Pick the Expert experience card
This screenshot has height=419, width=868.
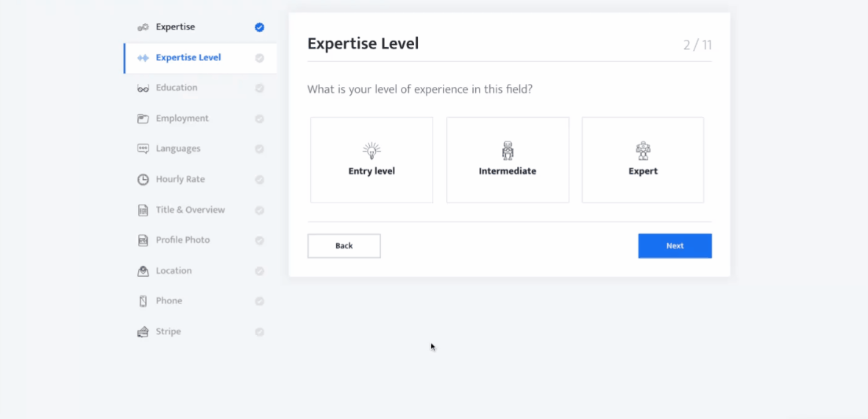coord(643,160)
